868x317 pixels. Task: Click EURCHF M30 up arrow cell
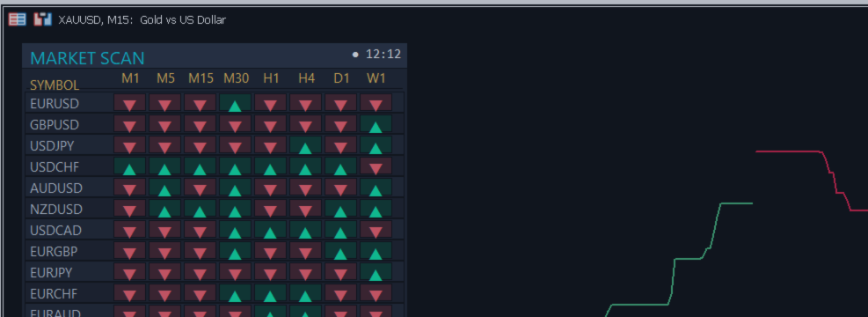click(236, 292)
